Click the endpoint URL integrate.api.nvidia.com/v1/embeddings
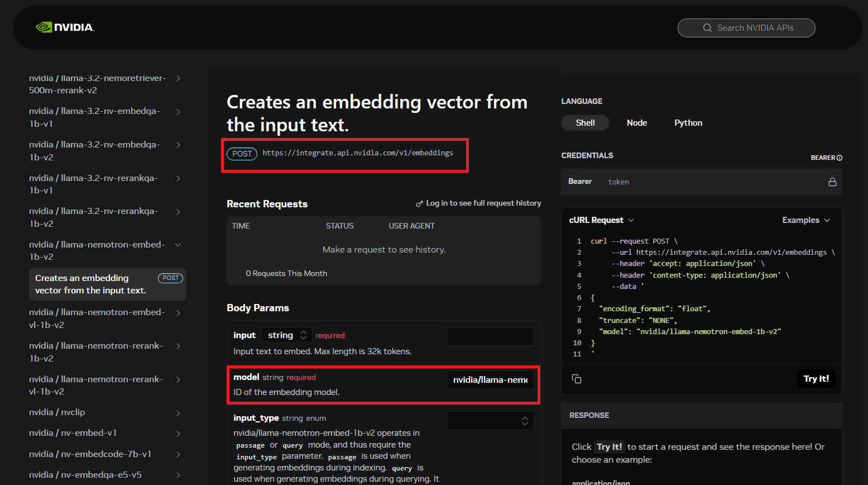Screen dimensions: 868x485 (358, 153)
